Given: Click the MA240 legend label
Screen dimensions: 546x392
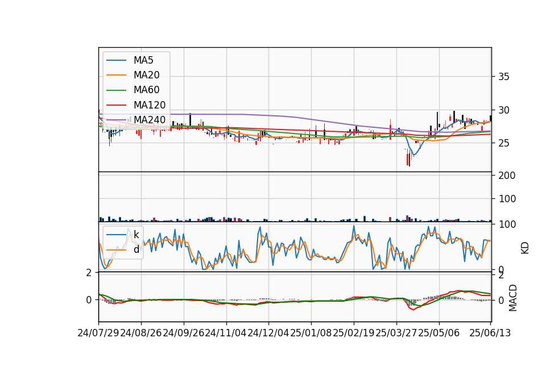Looking at the screenshot, I should (150, 120).
